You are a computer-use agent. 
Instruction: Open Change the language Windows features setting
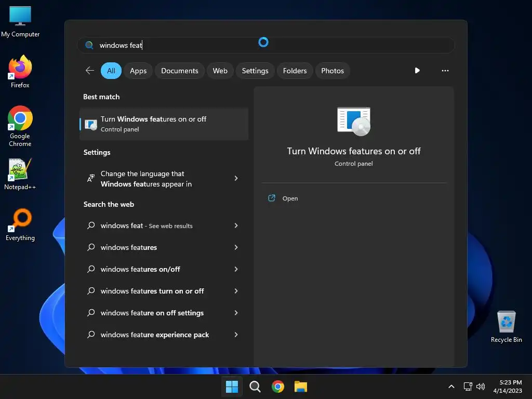164,179
